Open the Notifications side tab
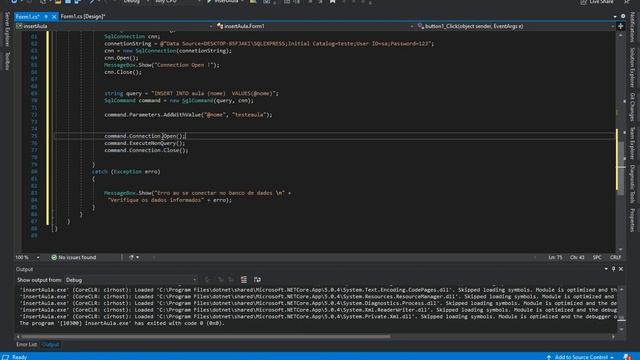Screen dimensions: 640x360 (632, 27)
